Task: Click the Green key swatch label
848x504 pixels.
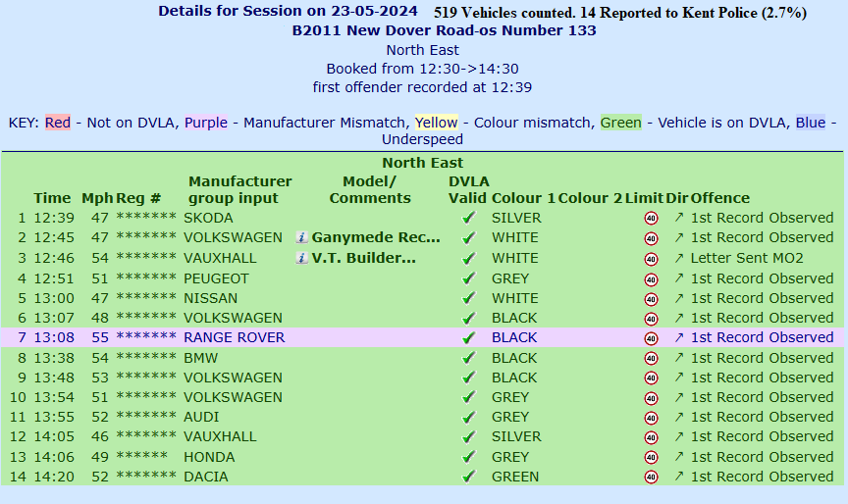Action: click(x=621, y=123)
